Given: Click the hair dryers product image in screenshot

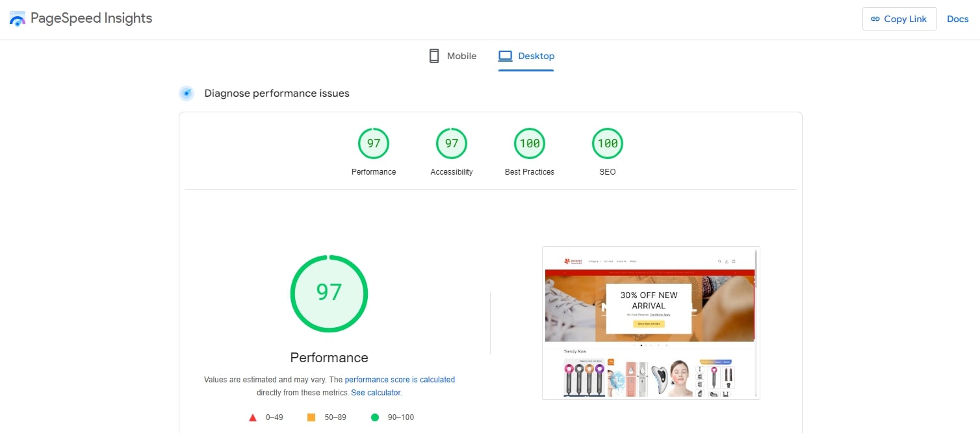Looking at the screenshot, I should coord(585,378).
